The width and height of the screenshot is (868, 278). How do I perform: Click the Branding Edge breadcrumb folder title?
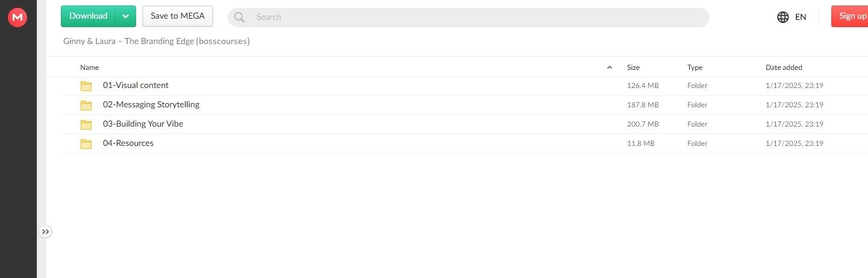tap(157, 42)
